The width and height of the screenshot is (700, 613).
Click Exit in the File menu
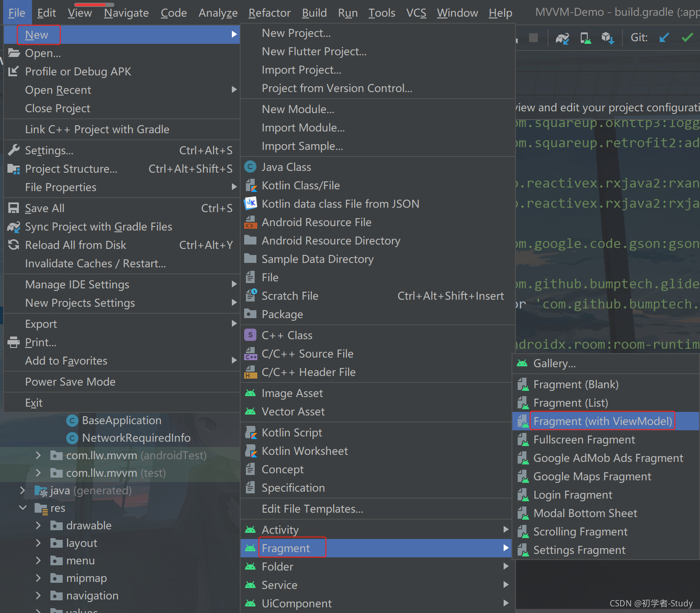point(122,403)
